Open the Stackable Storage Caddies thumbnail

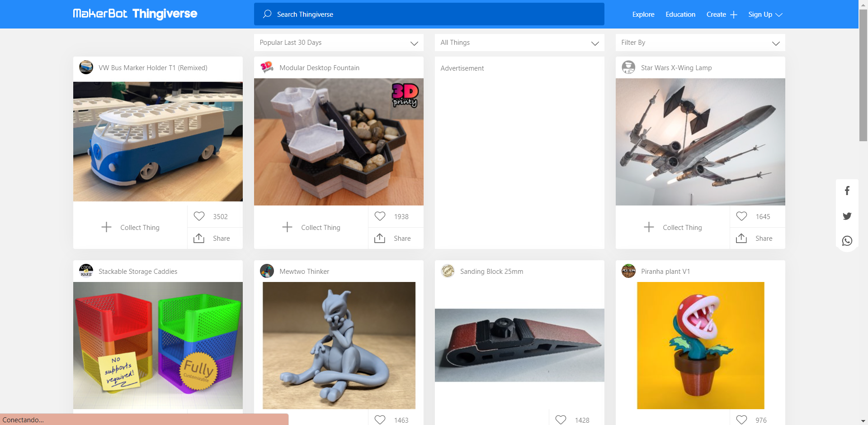[x=158, y=345]
